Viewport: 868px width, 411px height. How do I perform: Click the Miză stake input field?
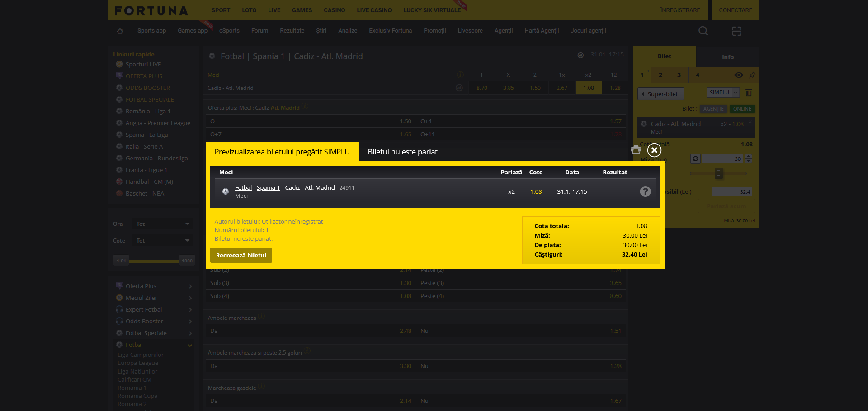pos(722,159)
